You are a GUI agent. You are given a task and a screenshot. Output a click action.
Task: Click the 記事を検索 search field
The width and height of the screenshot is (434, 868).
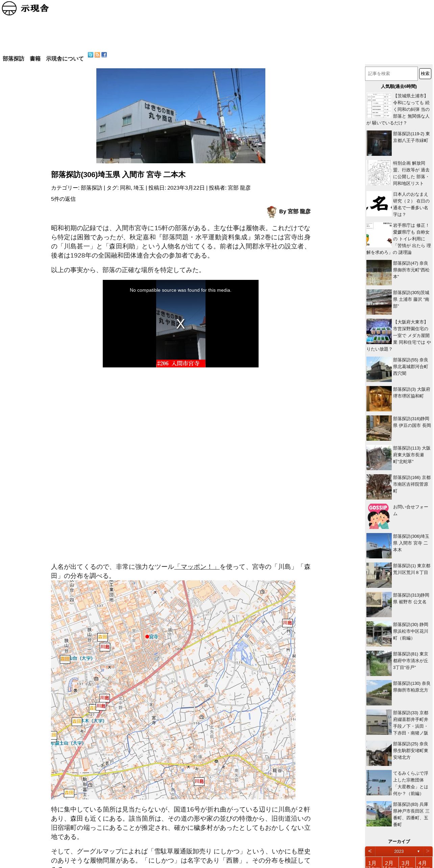click(391, 74)
